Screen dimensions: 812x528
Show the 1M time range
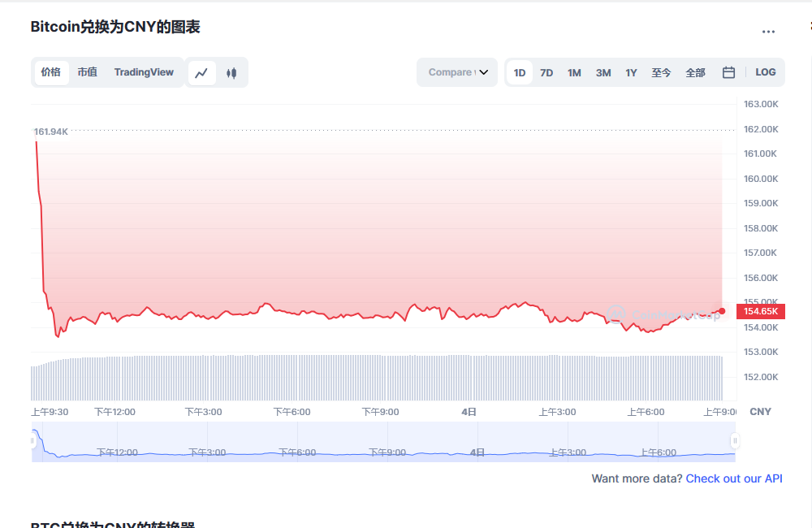[574, 72]
